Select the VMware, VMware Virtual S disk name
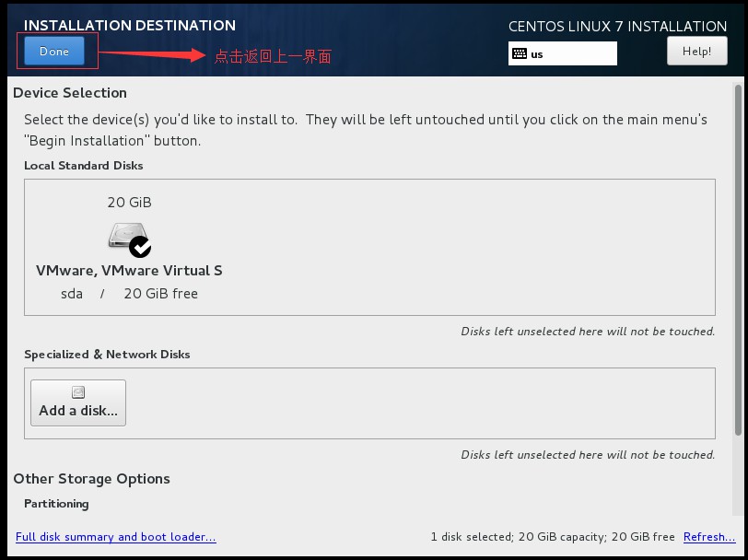Viewport: 748px width, 560px height. coord(129,271)
